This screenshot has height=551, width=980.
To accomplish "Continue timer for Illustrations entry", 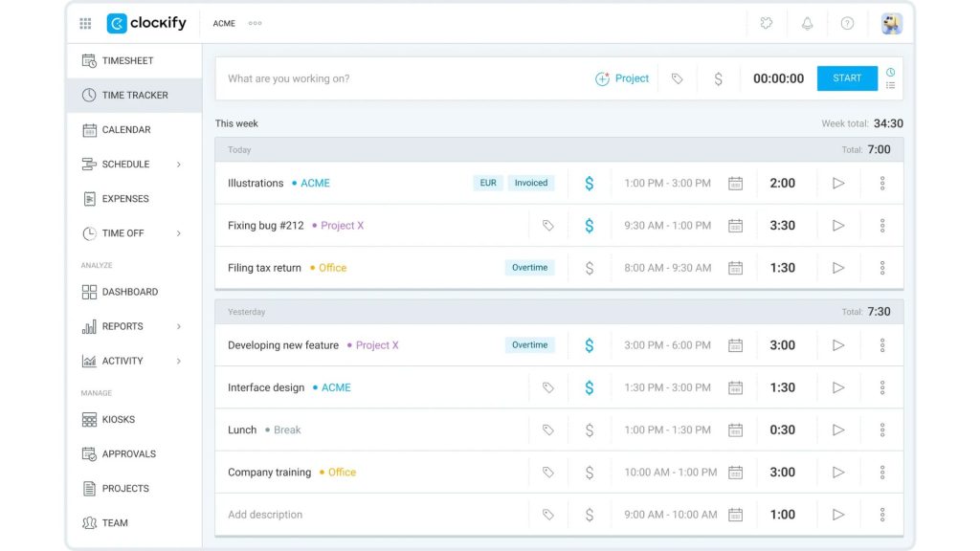I will coord(838,183).
